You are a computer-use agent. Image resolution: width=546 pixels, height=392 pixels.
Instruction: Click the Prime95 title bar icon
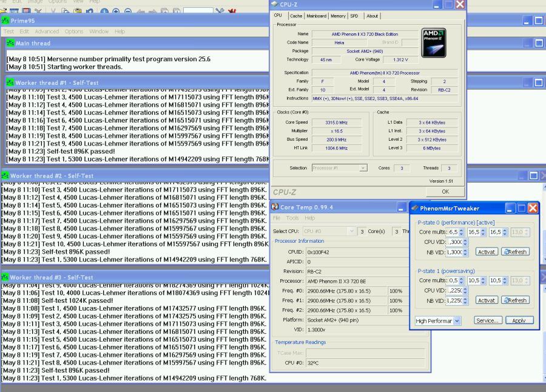pos(5,21)
